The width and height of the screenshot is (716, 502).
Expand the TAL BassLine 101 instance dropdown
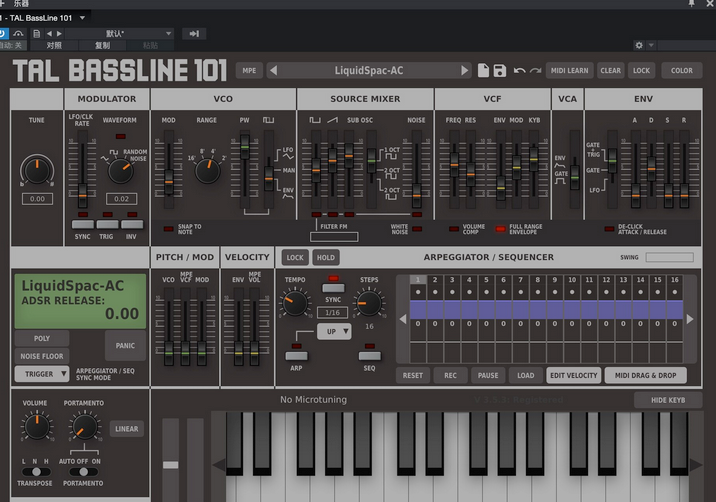click(x=83, y=18)
